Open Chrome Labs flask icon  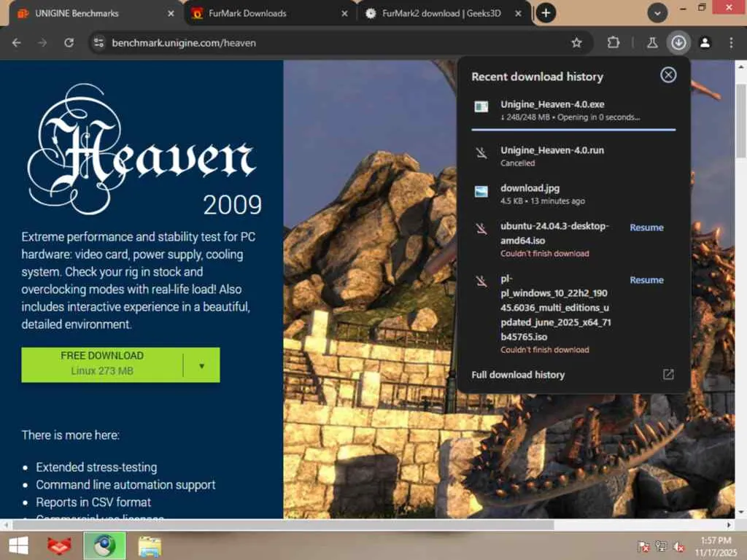[652, 43]
